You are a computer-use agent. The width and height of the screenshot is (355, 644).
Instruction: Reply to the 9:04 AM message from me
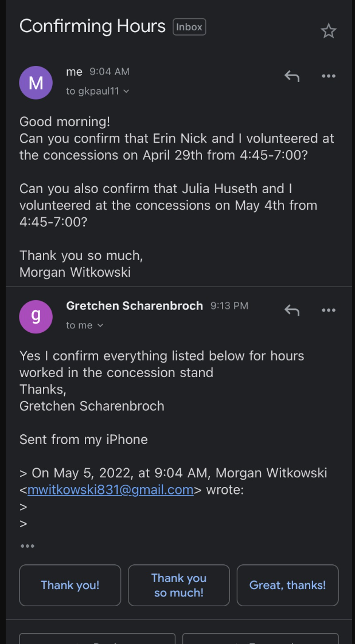(292, 76)
